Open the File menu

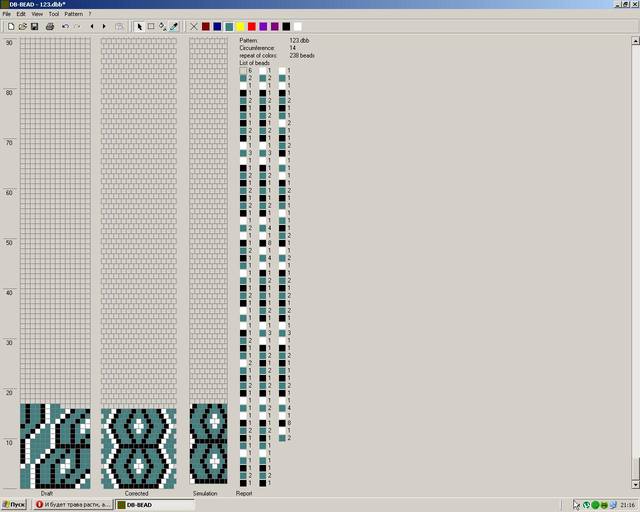pos(7,14)
